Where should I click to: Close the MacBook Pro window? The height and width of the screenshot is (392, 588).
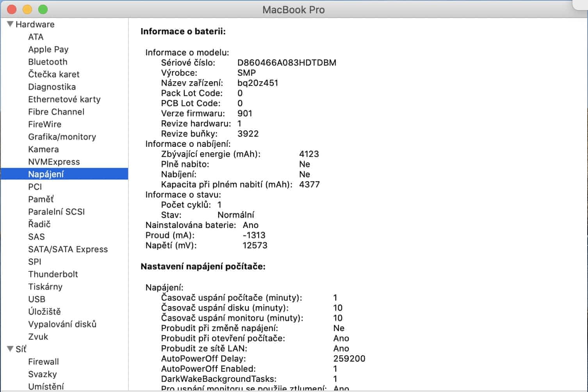(12, 9)
